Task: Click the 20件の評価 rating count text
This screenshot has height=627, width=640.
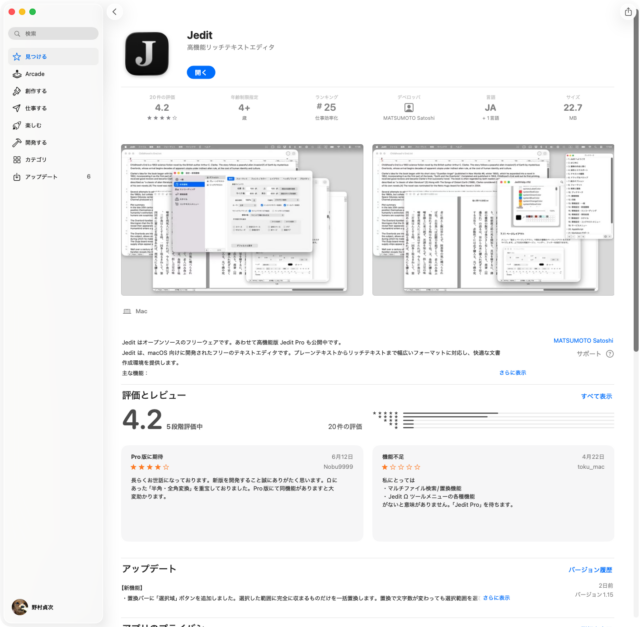Action: coord(345,427)
